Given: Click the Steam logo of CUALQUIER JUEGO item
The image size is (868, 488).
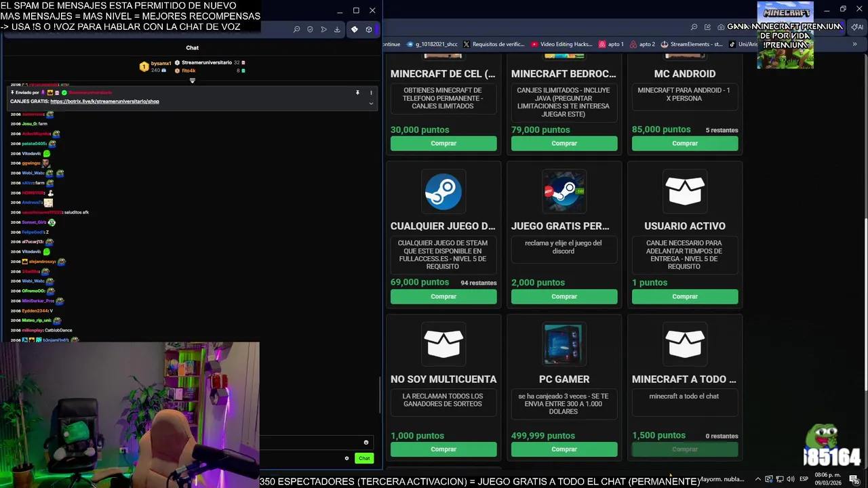Looking at the screenshot, I should pyautogui.click(x=443, y=191).
